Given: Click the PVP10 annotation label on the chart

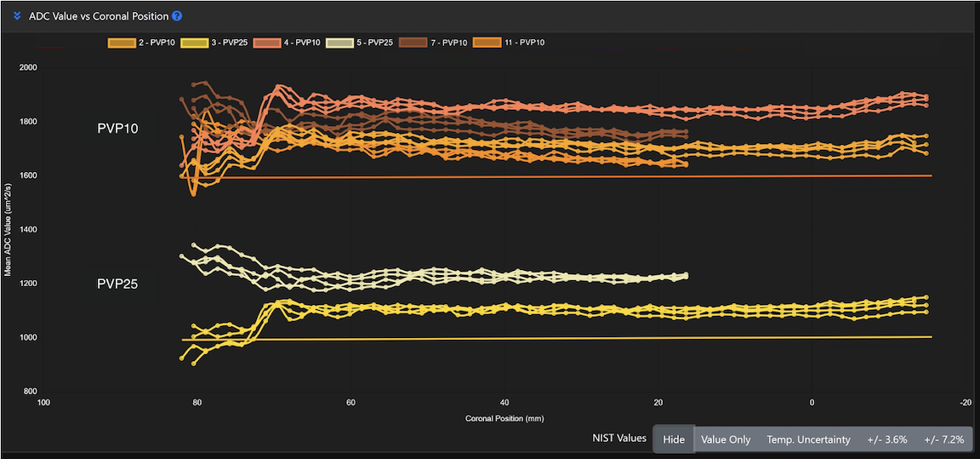Looking at the screenshot, I should pos(117,129).
